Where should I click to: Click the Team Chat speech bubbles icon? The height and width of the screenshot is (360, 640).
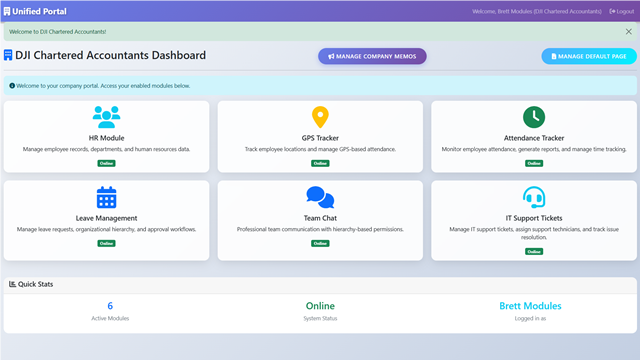320,198
